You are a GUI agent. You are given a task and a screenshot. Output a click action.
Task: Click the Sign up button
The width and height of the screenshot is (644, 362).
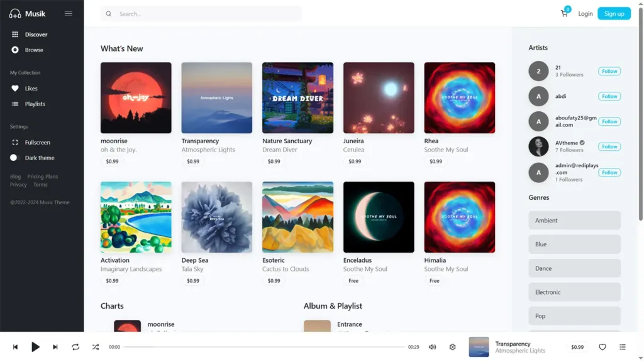pyautogui.click(x=614, y=14)
